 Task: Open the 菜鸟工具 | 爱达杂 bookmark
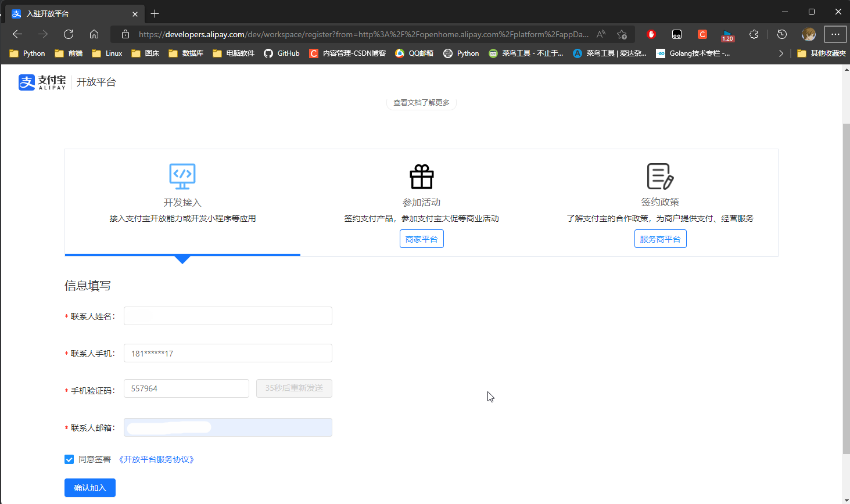coord(609,53)
